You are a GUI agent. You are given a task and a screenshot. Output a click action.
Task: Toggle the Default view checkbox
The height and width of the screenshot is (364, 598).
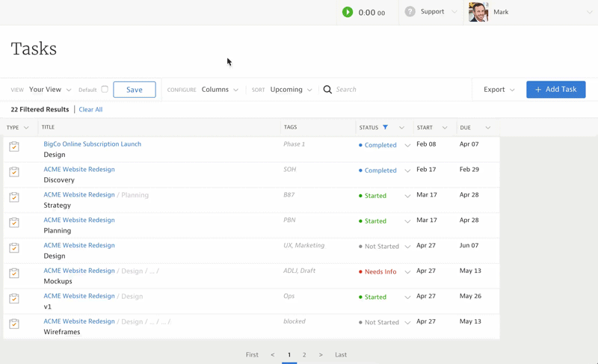tap(105, 90)
